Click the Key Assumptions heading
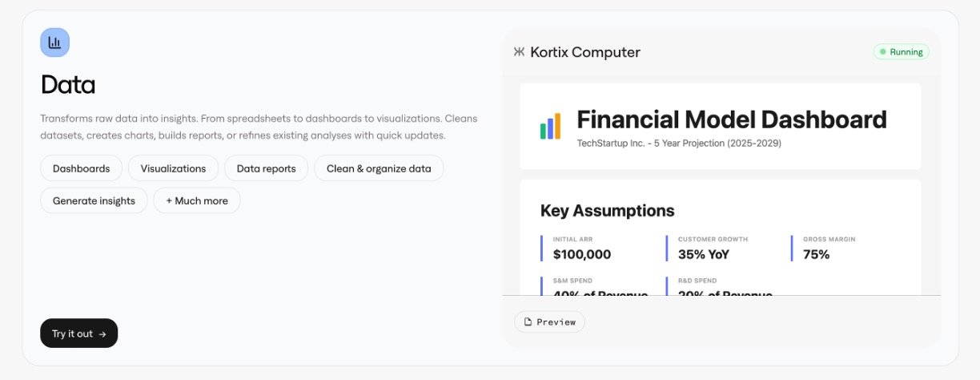This screenshot has height=380, width=980. pos(607,211)
